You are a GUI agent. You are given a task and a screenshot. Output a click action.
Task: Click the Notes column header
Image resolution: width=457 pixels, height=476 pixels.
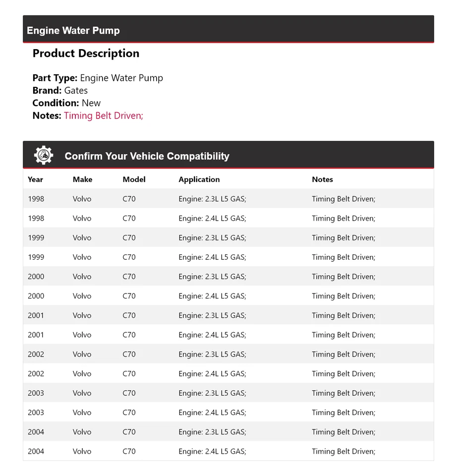(x=322, y=179)
